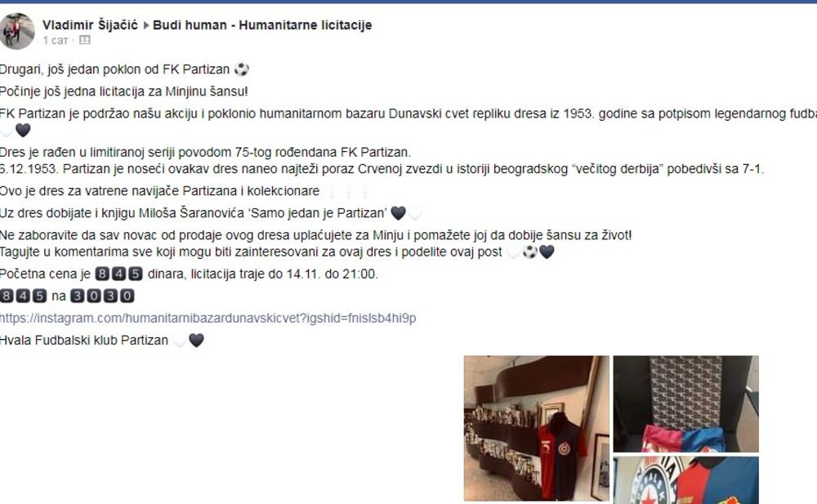This screenshot has width=817, height=504.
Task: Click the '1 сат' post timestamp
Action: (x=56, y=40)
